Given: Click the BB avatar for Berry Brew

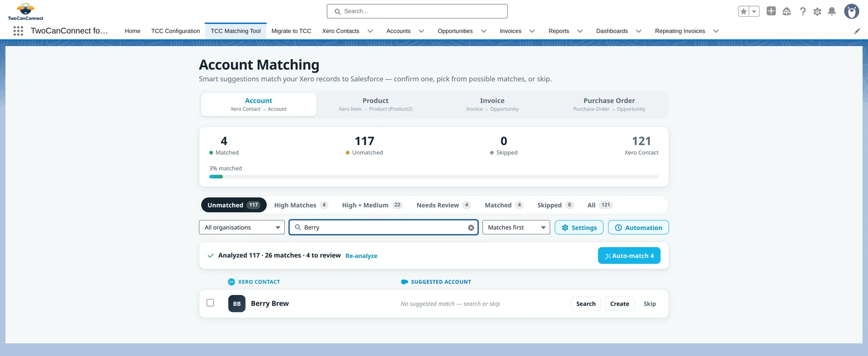Looking at the screenshot, I should tap(237, 303).
